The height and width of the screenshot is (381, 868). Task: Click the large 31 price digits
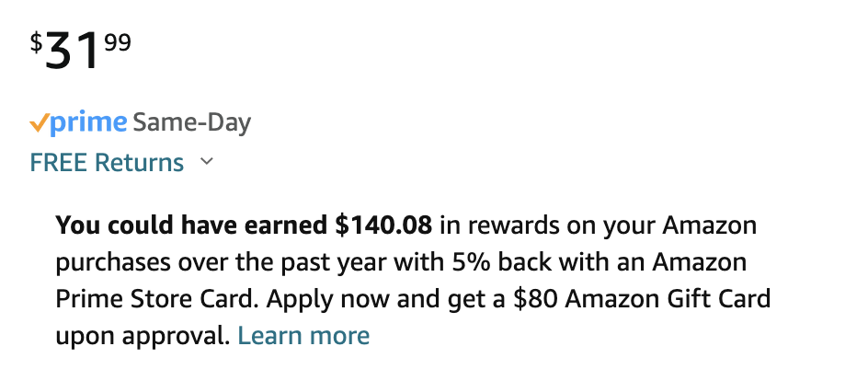tap(73, 51)
